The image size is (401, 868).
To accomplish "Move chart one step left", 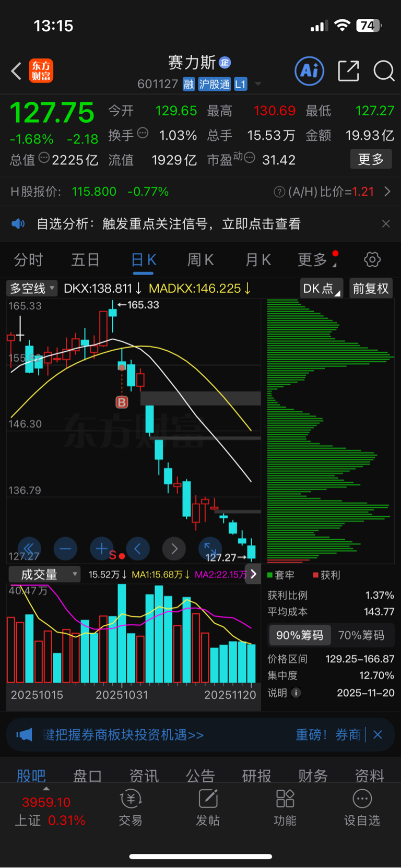I will tap(138, 549).
